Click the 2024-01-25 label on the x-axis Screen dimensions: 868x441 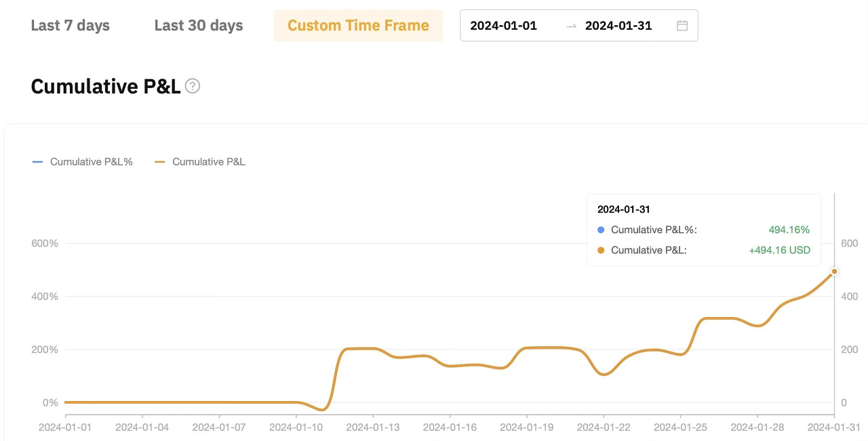click(681, 427)
